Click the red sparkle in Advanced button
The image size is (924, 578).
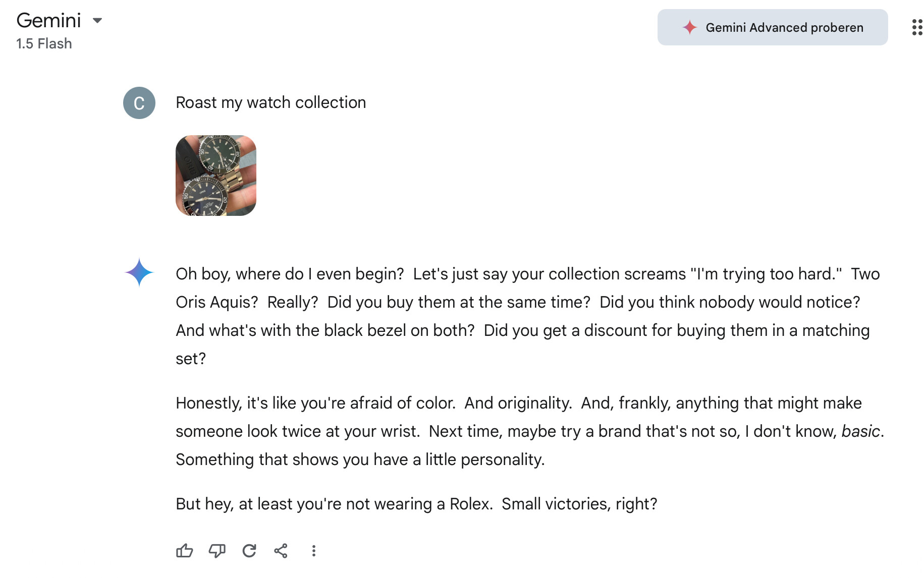(690, 27)
